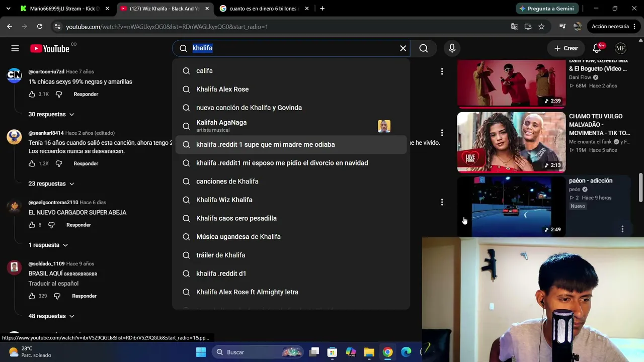Choose suggestion "nueva canción de Khalifa y Govinda"
Screen dimensions: 644x362
(x=291, y=108)
